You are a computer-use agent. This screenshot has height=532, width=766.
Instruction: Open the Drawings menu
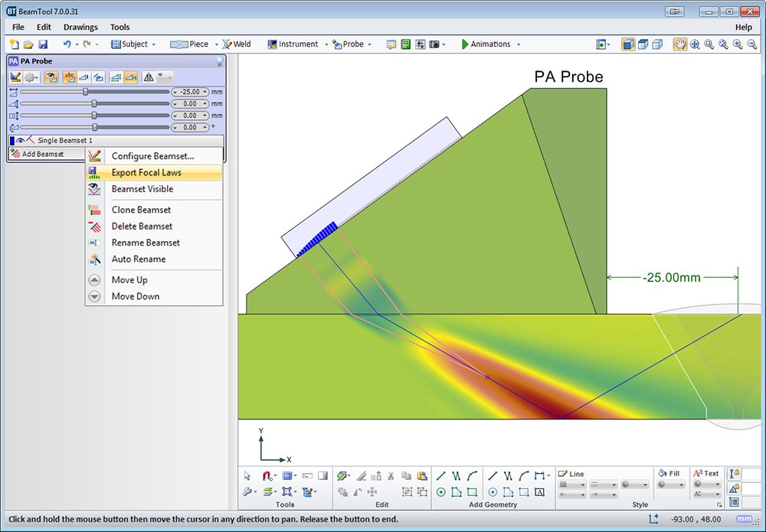coord(80,27)
